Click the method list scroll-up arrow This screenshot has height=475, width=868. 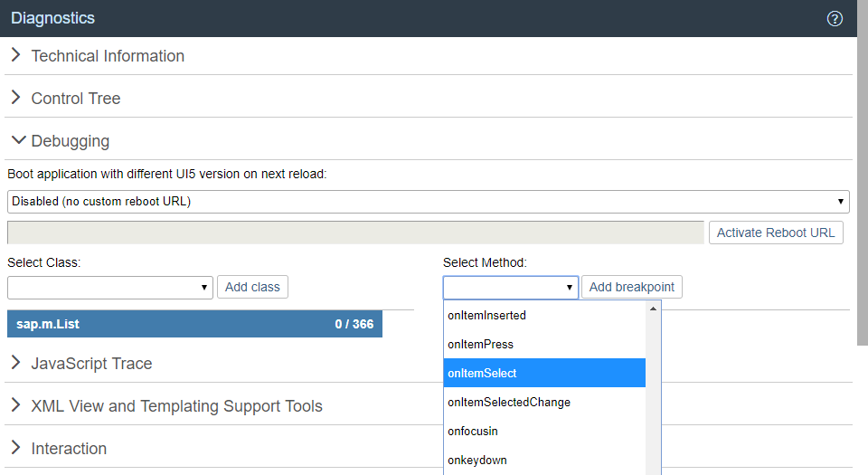pyautogui.click(x=653, y=309)
